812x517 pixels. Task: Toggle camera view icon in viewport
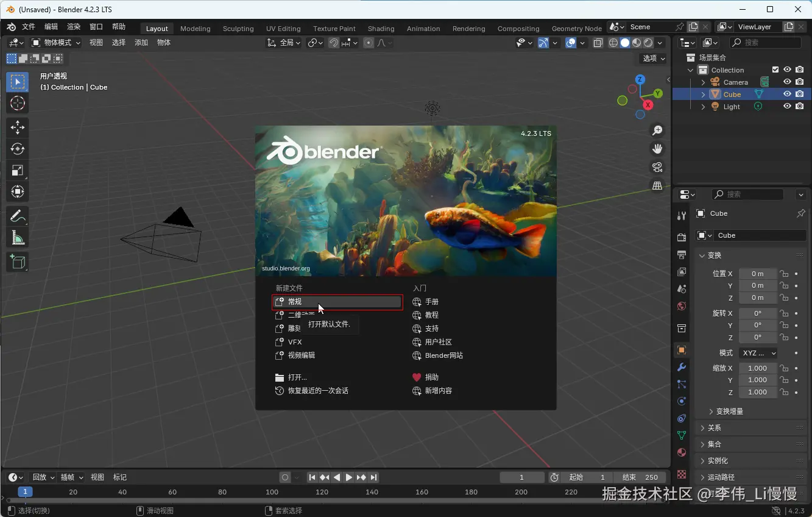point(657,167)
